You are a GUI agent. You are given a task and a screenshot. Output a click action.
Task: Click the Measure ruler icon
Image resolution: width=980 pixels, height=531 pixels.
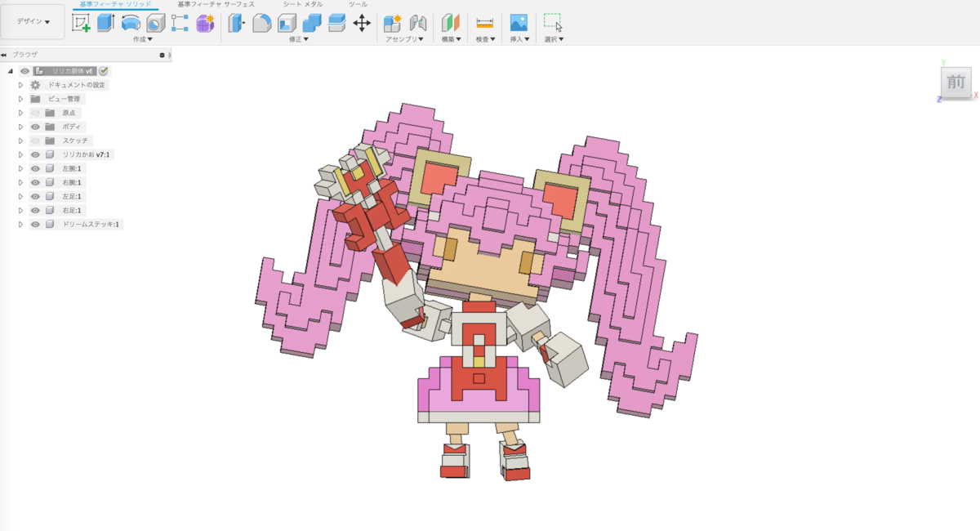[485, 23]
